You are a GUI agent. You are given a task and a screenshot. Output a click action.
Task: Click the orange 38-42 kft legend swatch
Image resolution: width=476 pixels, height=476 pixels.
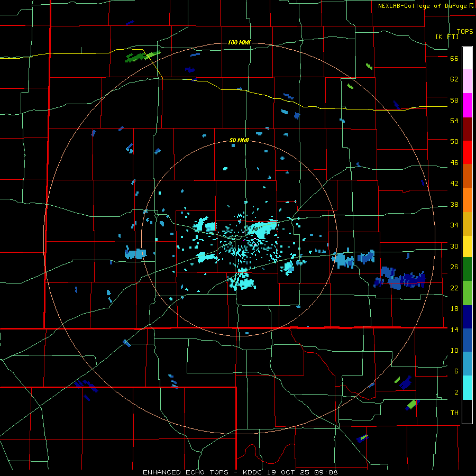467,200
